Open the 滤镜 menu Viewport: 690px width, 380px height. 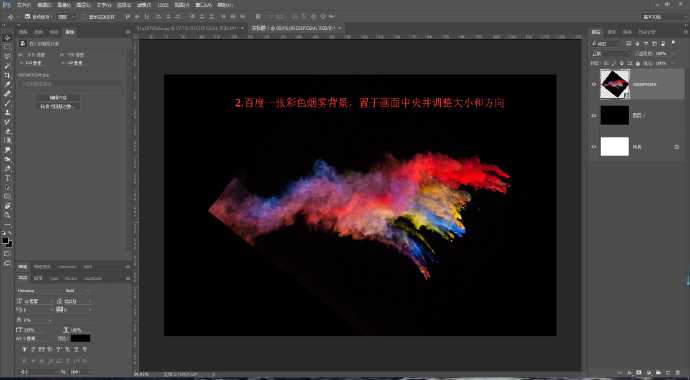coord(144,5)
